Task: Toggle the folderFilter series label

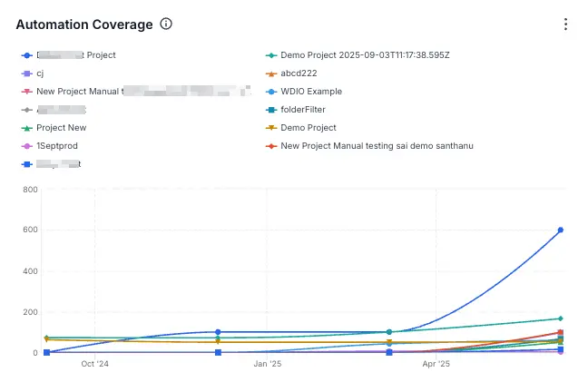Action: (303, 110)
